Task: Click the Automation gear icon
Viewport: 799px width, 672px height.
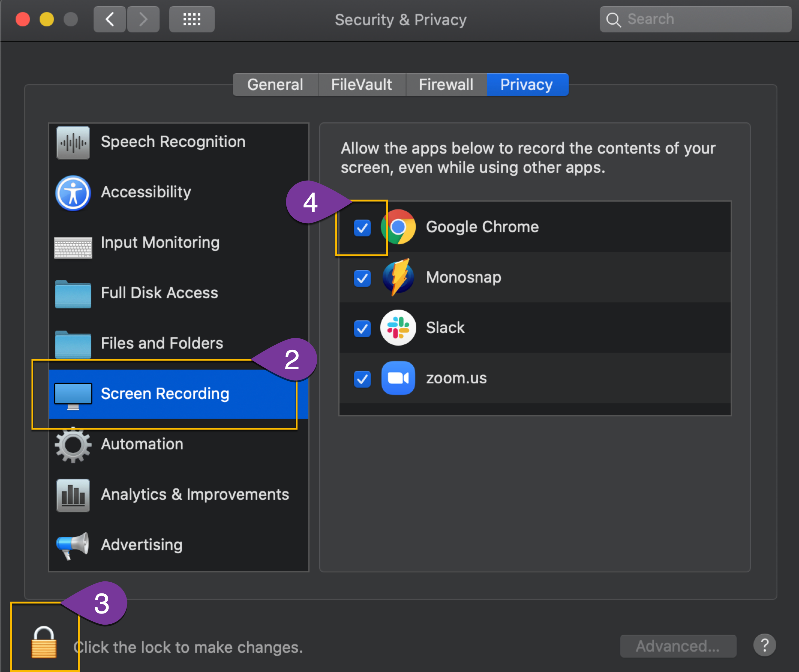Action: pyautogui.click(x=73, y=445)
